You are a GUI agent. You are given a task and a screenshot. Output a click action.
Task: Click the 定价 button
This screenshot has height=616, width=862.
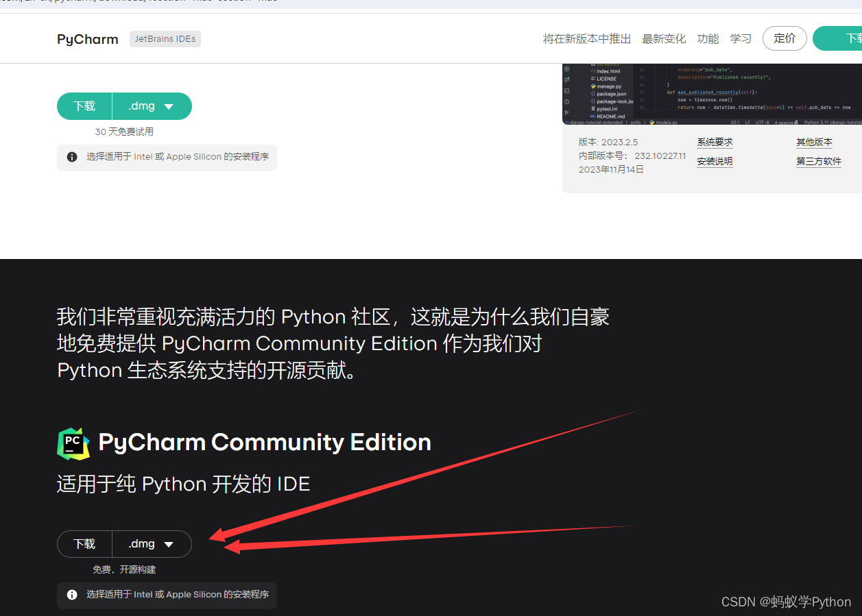(785, 38)
